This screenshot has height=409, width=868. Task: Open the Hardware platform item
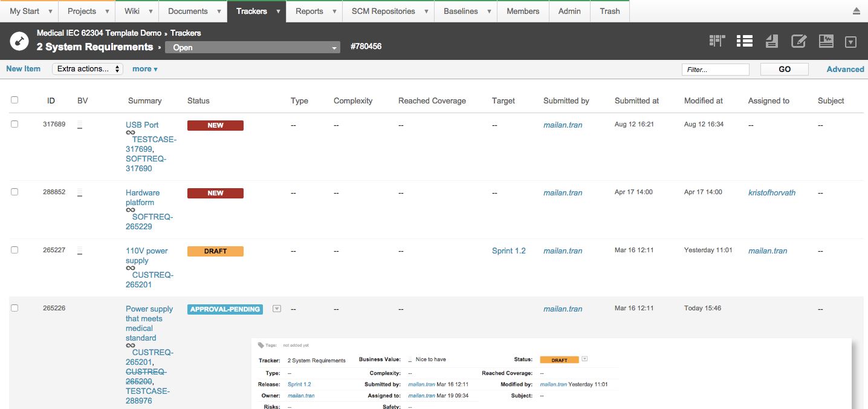coord(143,197)
